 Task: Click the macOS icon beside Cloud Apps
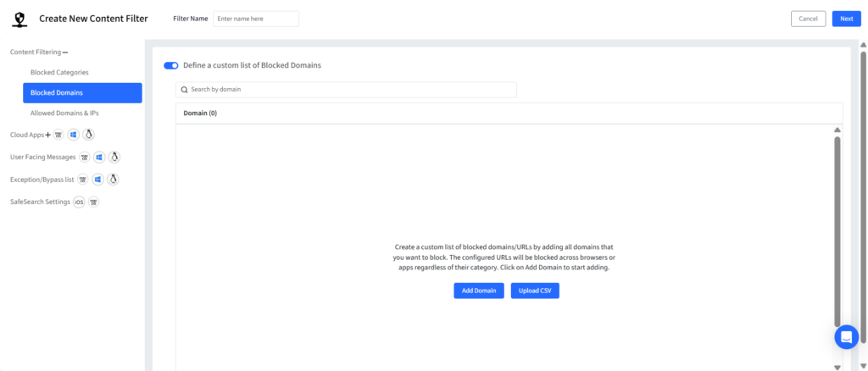point(58,135)
